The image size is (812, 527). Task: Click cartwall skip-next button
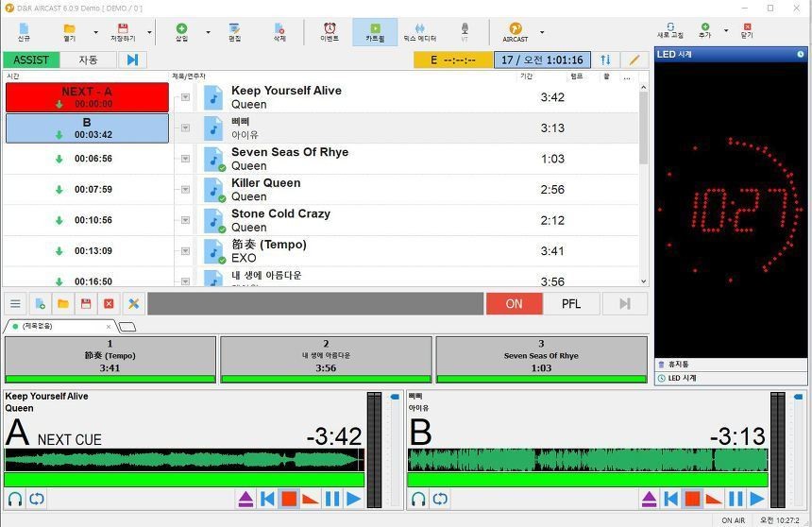pos(625,304)
